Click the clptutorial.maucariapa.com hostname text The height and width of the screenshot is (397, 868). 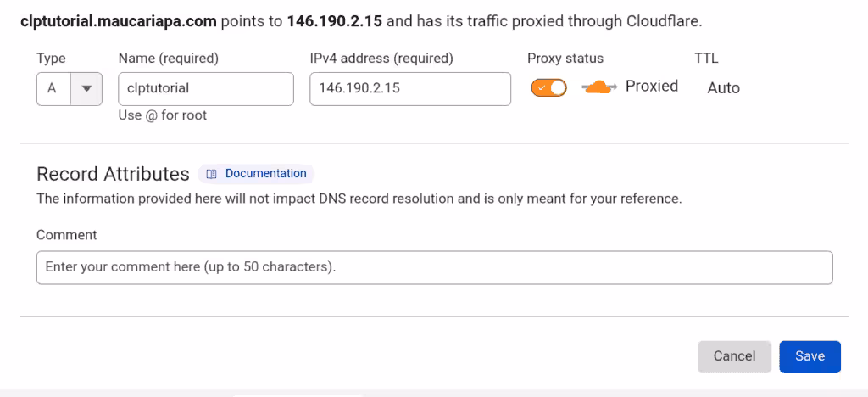pyautogui.click(x=118, y=22)
